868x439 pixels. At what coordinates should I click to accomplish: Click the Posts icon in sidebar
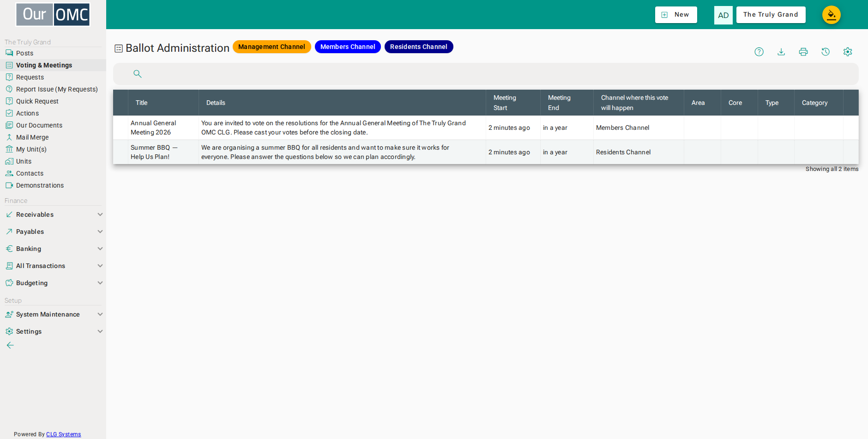[9, 53]
